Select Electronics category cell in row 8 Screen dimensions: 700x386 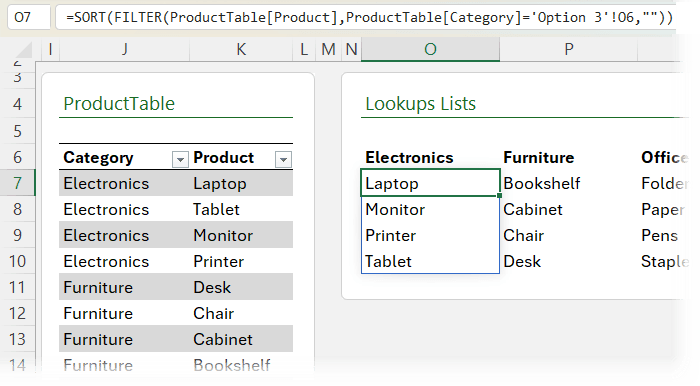(124, 209)
